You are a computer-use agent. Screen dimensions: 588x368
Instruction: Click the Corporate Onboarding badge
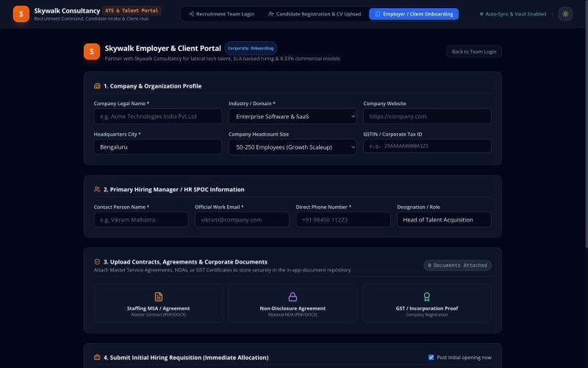(251, 48)
